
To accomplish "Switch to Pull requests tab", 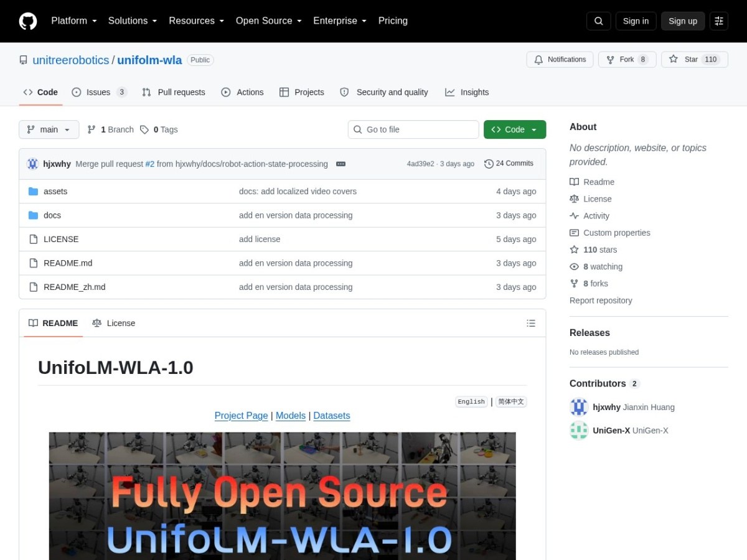I will (x=174, y=92).
